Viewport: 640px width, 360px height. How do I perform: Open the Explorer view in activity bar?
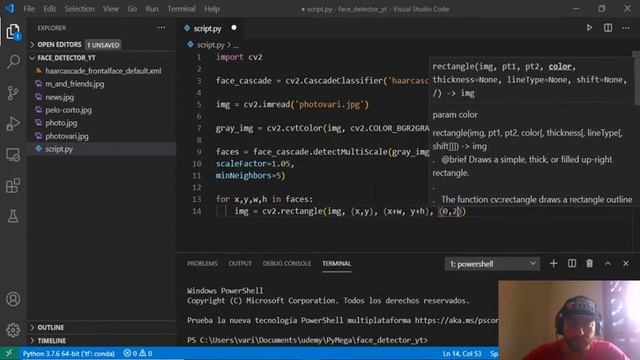pyautogui.click(x=13, y=32)
